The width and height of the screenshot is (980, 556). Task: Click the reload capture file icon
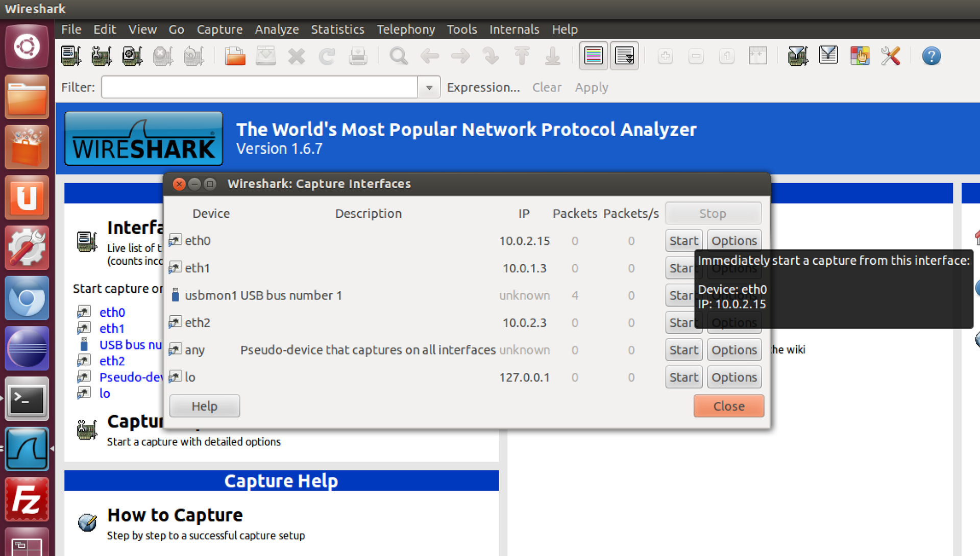(327, 56)
